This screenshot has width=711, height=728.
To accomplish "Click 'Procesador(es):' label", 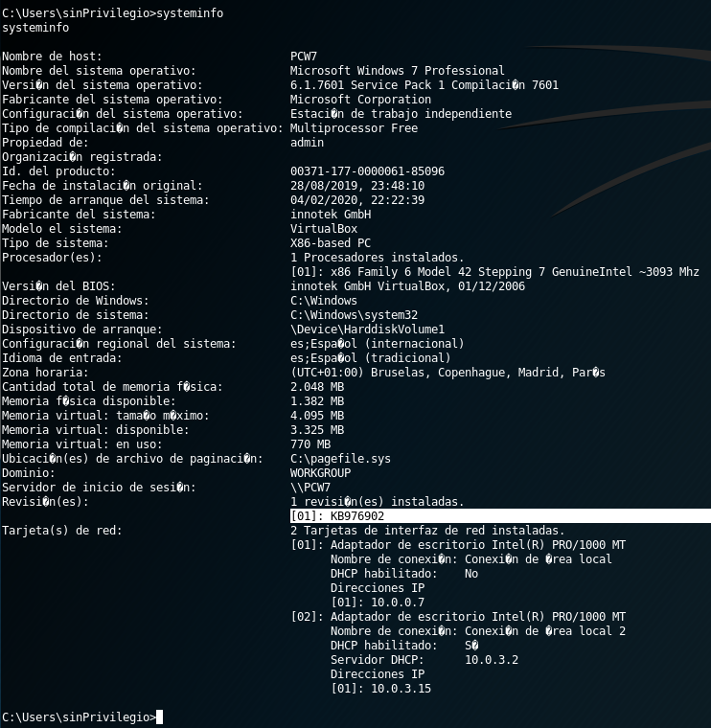I will pos(52,258).
